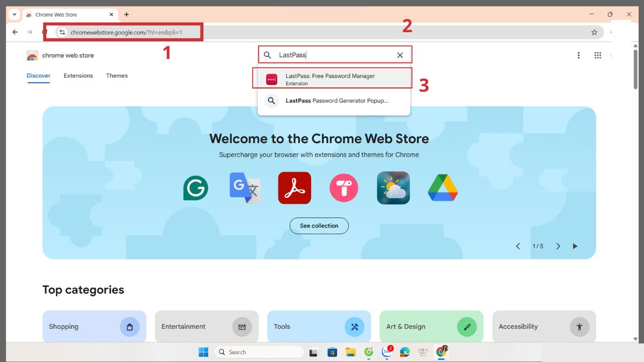
Task: Open Microsoft Store from the taskbar
Action: click(x=332, y=352)
